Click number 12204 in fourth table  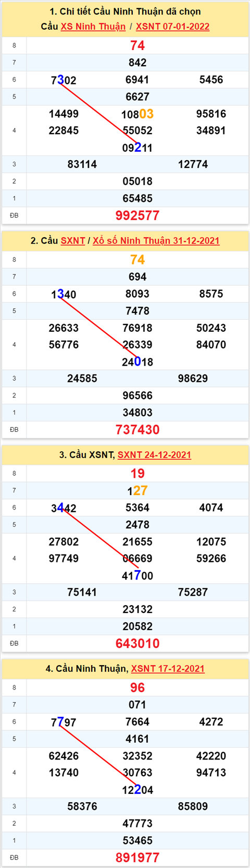[137, 790]
